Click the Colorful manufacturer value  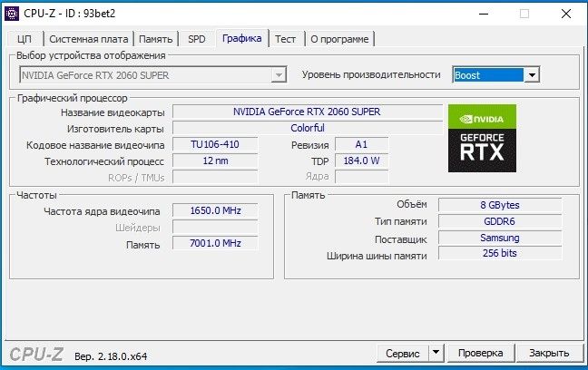click(307, 128)
